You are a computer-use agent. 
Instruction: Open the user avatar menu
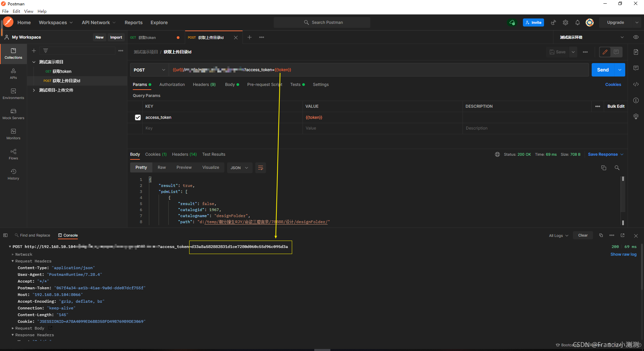click(x=590, y=22)
